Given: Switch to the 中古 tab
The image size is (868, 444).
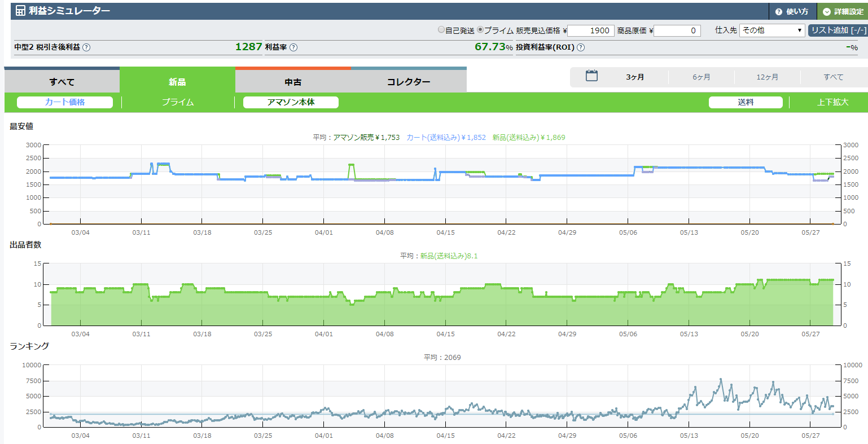Looking at the screenshot, I should pyautogui.click(x=293, y=82).
